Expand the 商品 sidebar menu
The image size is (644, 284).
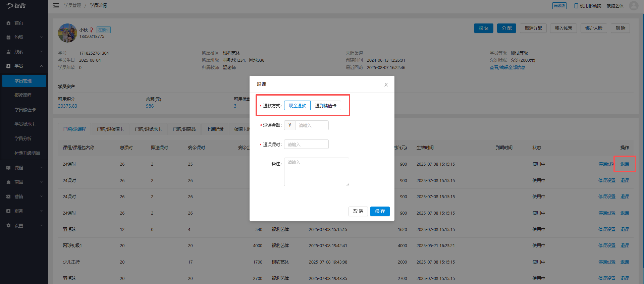click(x=42, y=182)
